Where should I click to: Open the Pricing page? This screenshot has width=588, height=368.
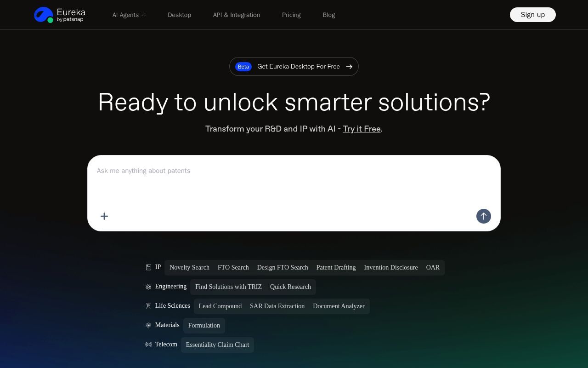291,15
